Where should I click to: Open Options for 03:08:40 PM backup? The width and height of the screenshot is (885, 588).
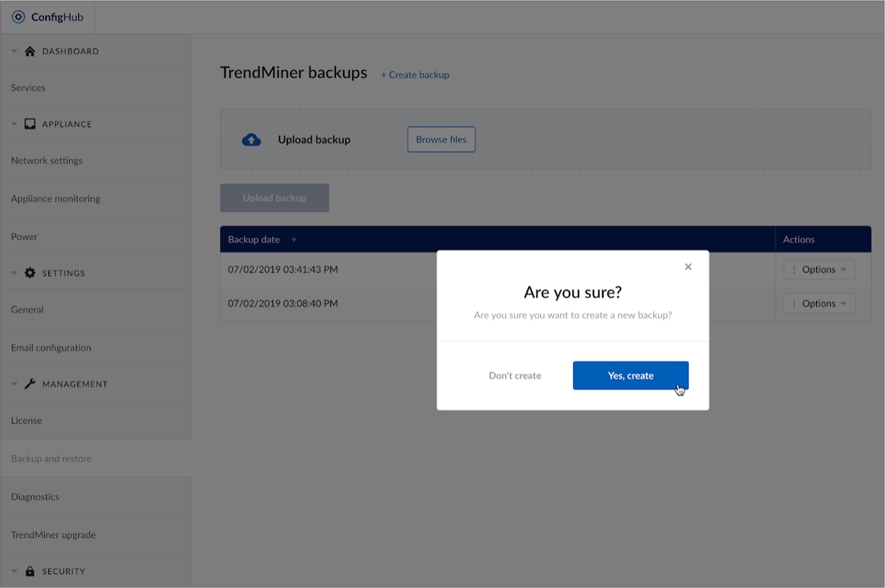point(819,303)
